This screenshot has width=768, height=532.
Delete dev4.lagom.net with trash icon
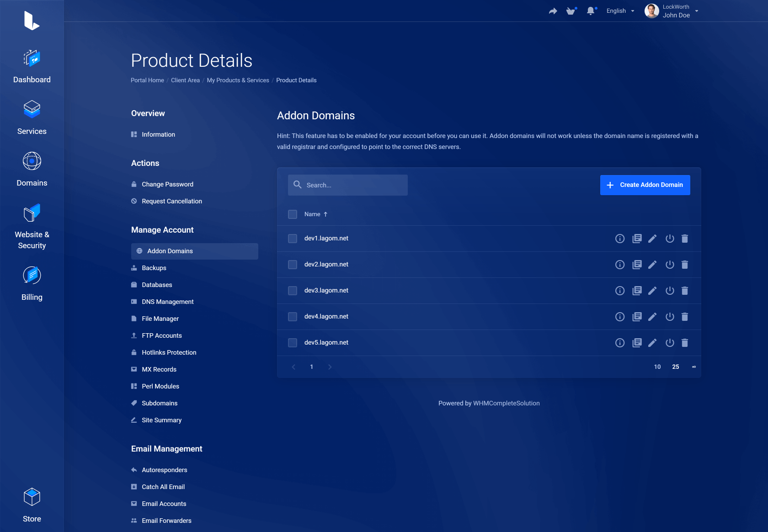(x=685, y=317)
